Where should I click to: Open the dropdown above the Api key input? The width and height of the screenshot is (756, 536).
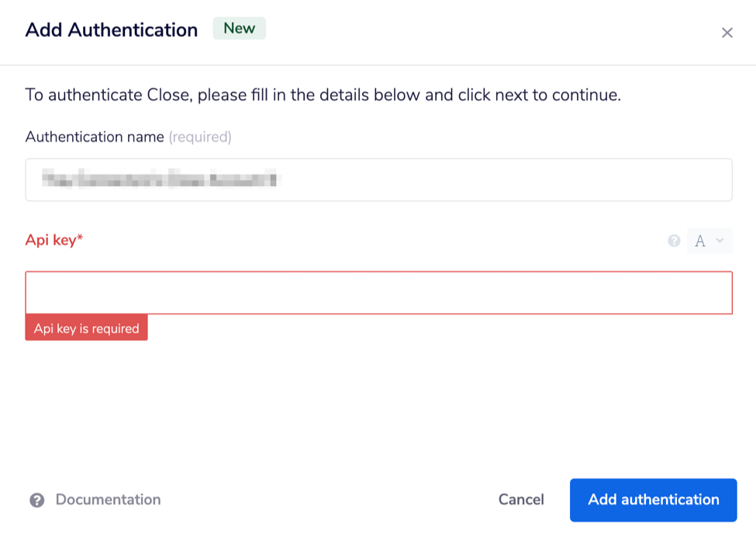pyautogui.click(x=709, y=240)
